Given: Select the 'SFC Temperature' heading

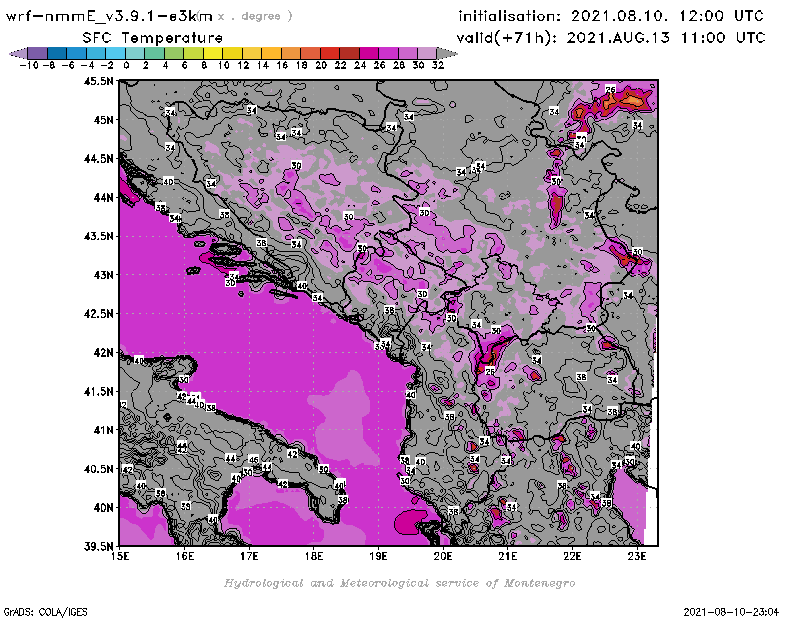Looking at the screenshot, I should [153, 38].
